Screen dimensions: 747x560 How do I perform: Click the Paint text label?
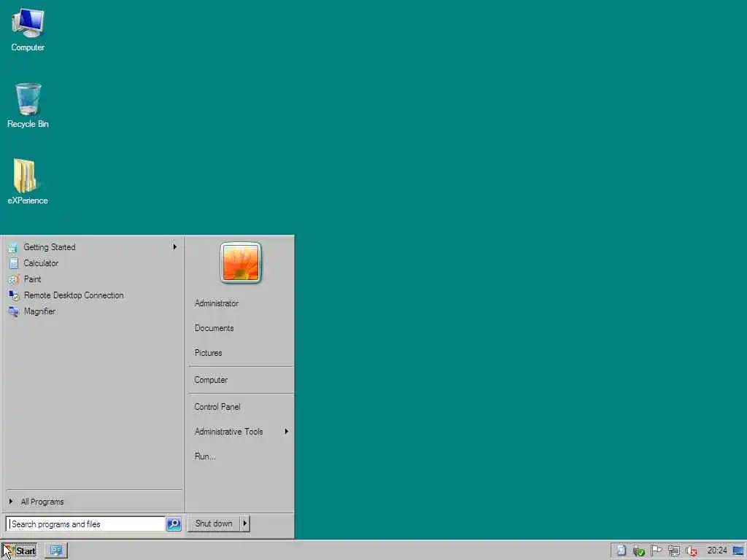coord(32,279)
